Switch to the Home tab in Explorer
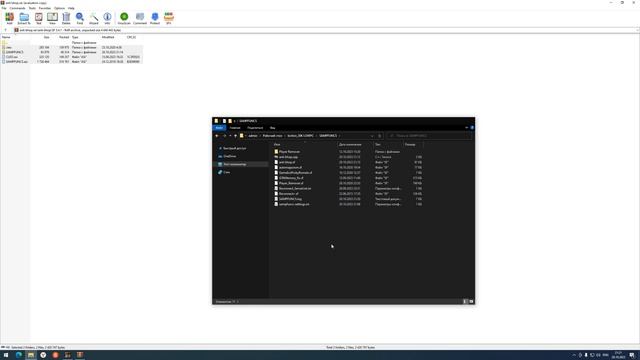 point(235,128)
